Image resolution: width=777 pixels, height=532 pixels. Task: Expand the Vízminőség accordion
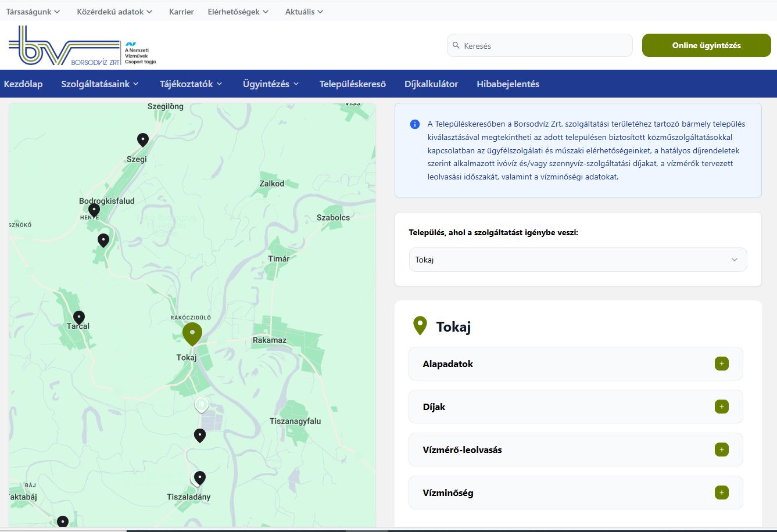(721, 493)
